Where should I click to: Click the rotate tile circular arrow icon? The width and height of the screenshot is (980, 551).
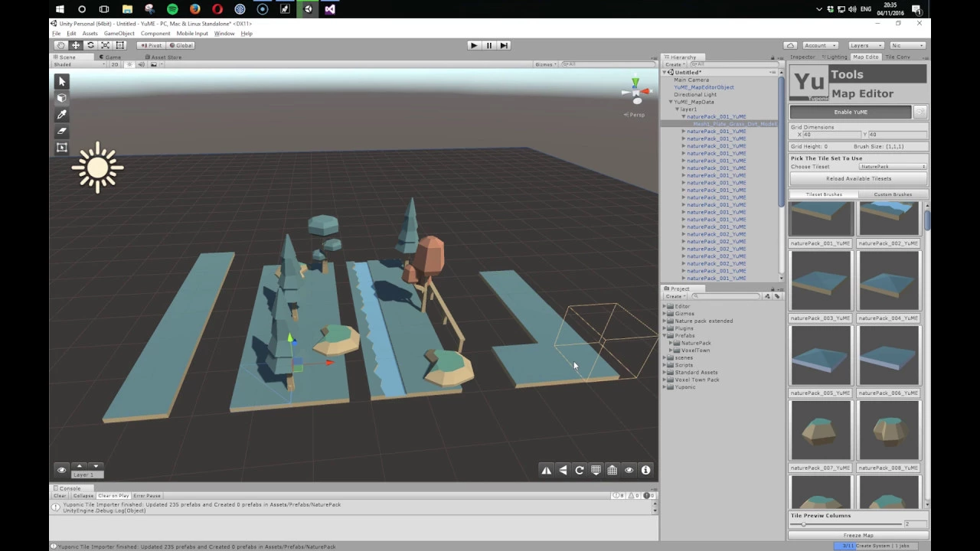(x=580, y=470)
